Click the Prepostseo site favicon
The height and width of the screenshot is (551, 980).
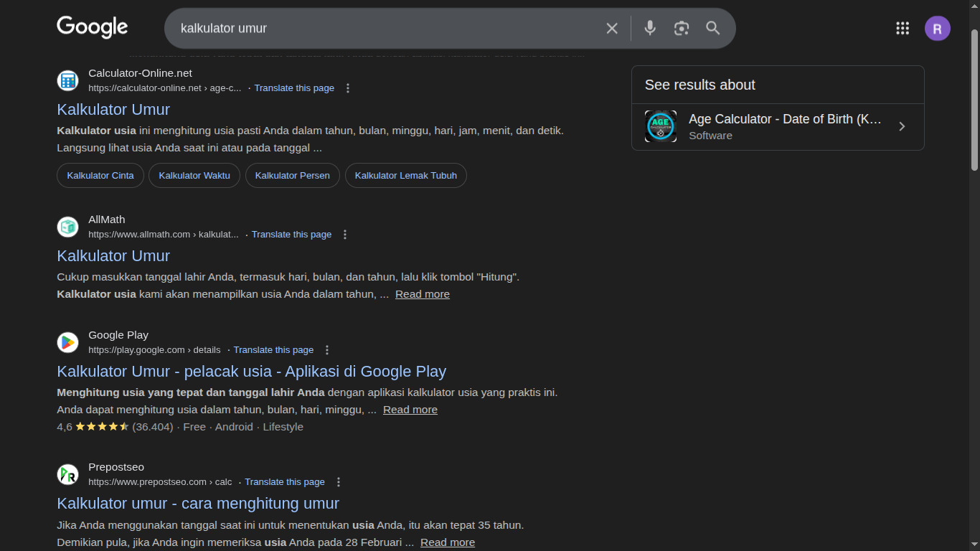[x=67, y=474]
